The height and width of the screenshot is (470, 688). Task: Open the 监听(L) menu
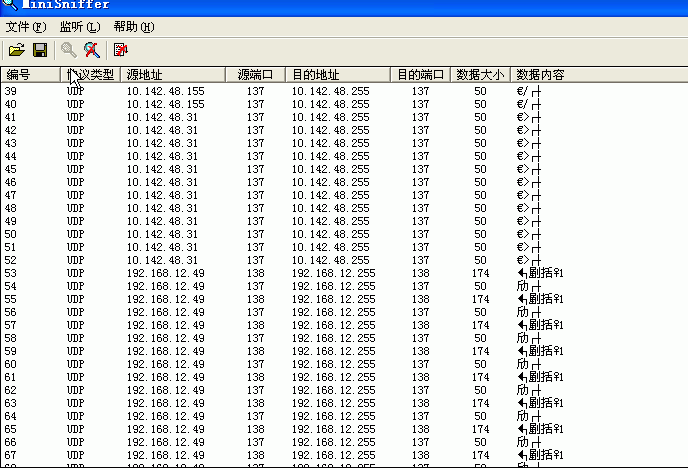[x=80, y=27]
